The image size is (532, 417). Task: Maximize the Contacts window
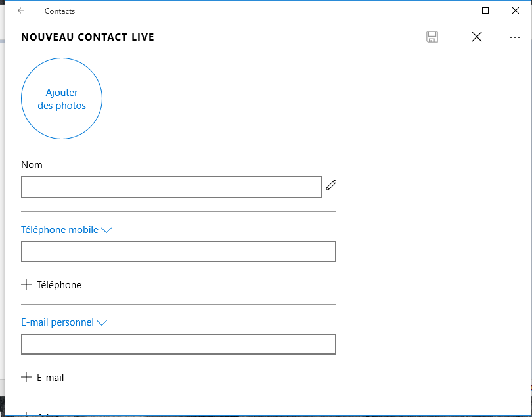(485, 11)
